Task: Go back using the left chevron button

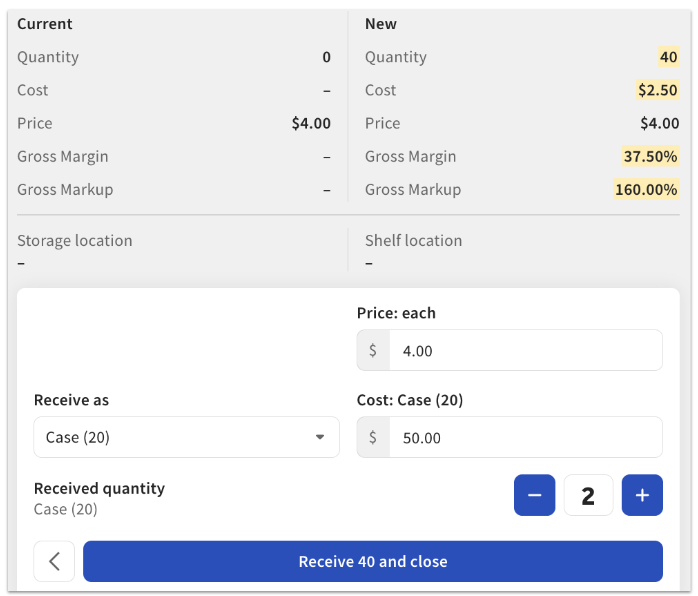Action: coord(54,561)
